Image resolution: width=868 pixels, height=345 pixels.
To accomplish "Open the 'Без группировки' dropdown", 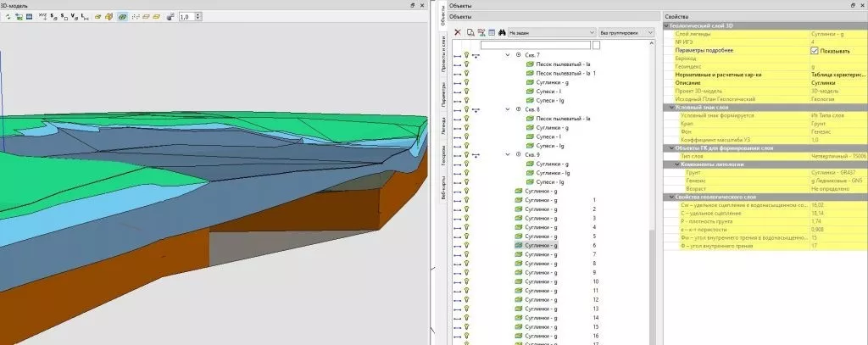I will [629, 32].
